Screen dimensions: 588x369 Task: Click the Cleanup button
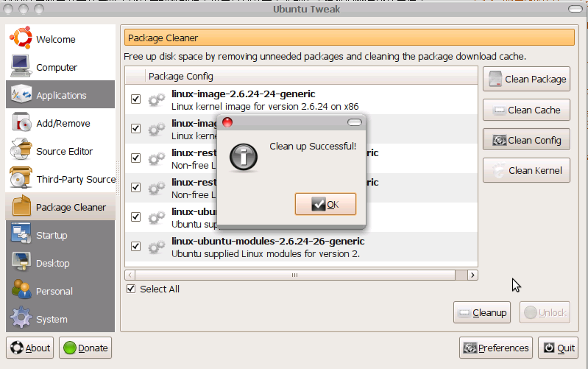(482, 312)
